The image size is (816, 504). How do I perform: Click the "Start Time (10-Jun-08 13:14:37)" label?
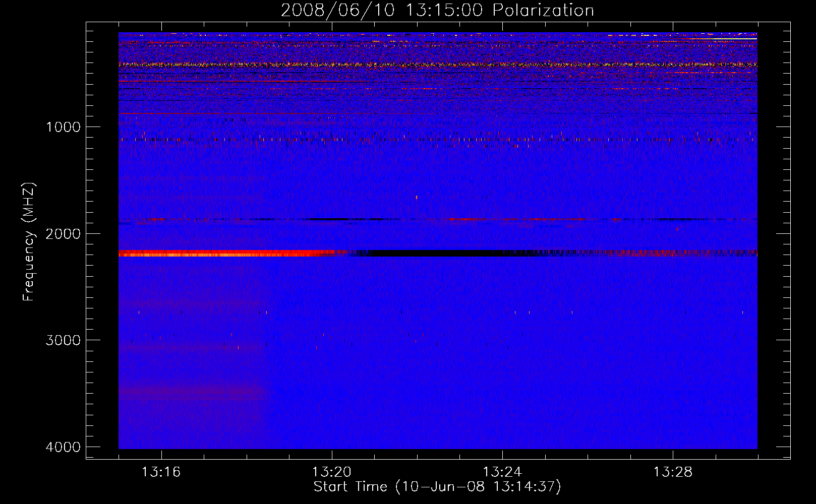click(x=437, y=487)
